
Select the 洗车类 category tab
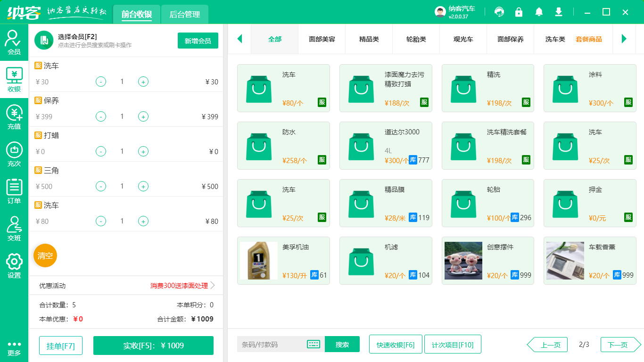(x=555, y=39)
